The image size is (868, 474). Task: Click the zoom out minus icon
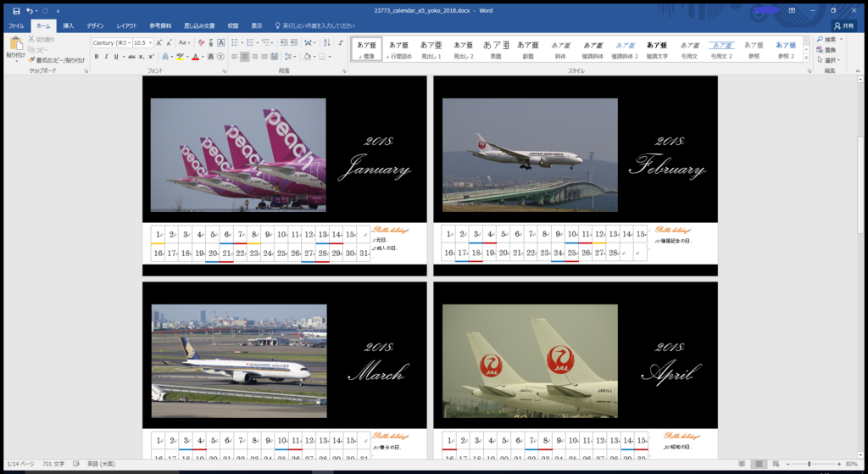pos(787,464)
